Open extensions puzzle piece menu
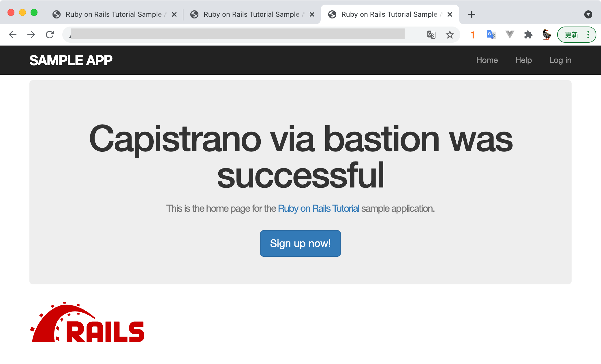601x364 pixels. (528, 35)
